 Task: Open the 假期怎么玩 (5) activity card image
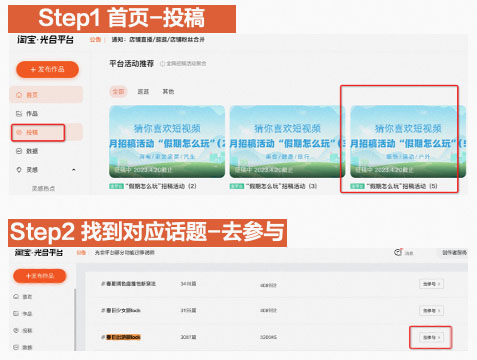click(408, 142)
